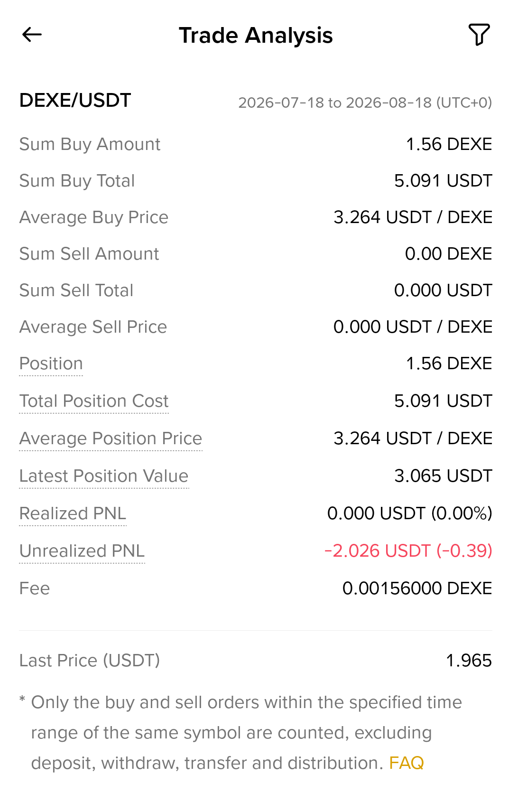Screen dimensions: 508x812
Task: Tap the Sum Buy Amount row
Action: coord(256,144)
